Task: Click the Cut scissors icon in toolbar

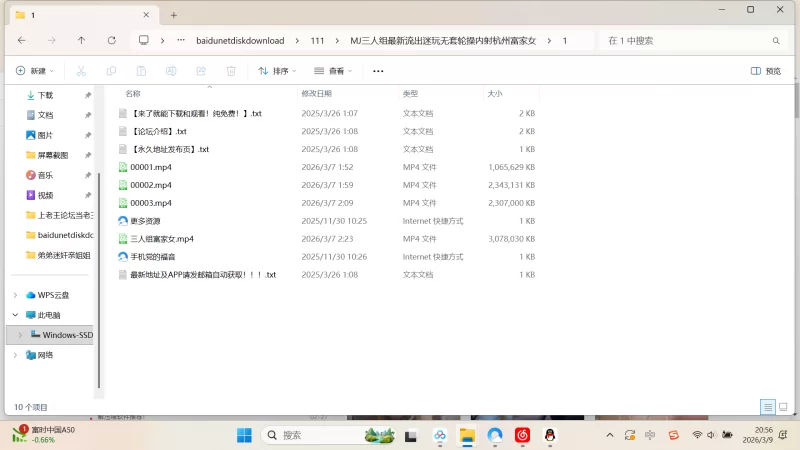Action: 82,71
